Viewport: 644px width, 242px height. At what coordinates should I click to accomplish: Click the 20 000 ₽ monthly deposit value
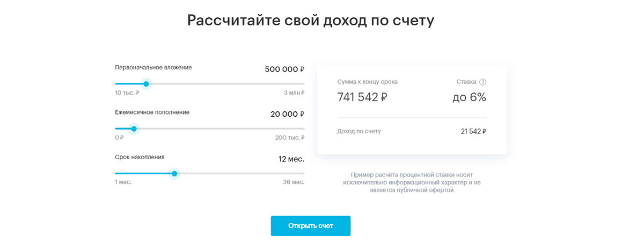[287, 114]
